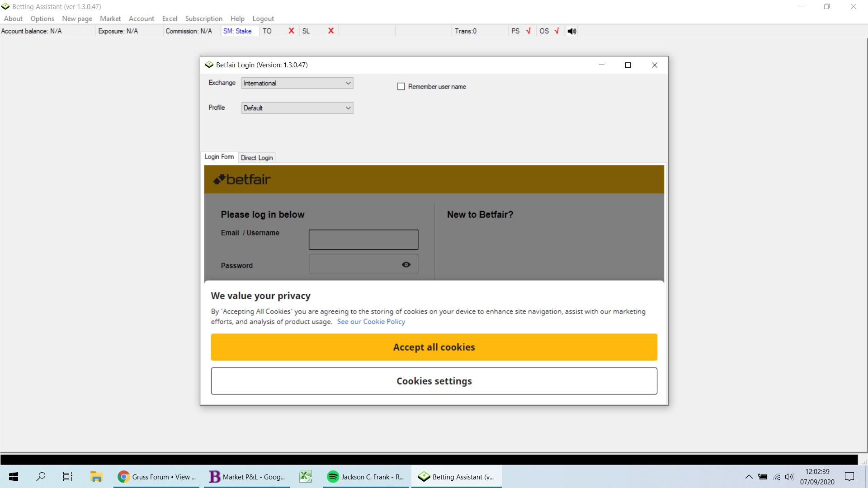Image resolution: width=868 pixels, height=488 pixels.
Task: Open the notification center icon
Action: tap(849, 477)
